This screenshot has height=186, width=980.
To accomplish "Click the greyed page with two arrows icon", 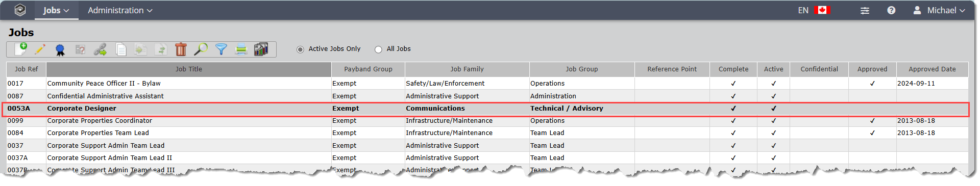I will click(x=161, y=49).
